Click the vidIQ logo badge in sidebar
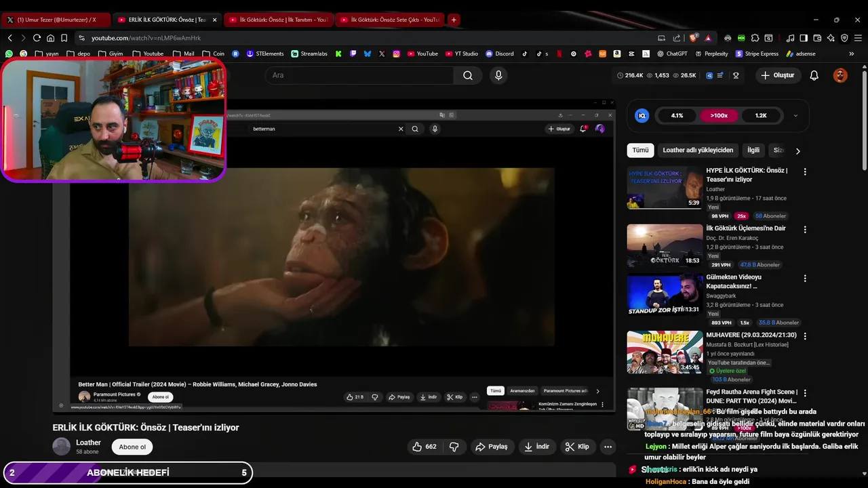 pos(642,116)
